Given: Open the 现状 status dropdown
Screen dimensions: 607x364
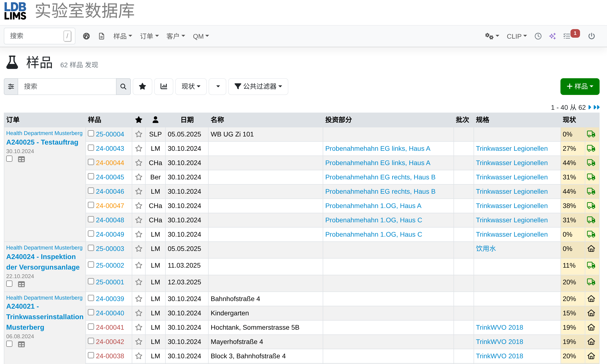Looking at the screenshot, I should click(x=191, y=86).
